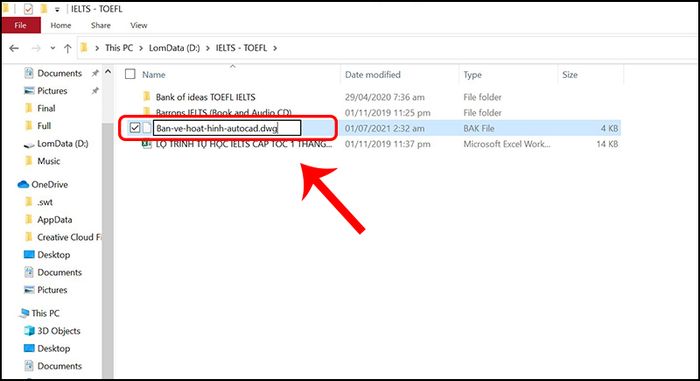700x381 pixels.
Task: Open Desktop under OneDrive in sidebar
Action: coord(54,255)
